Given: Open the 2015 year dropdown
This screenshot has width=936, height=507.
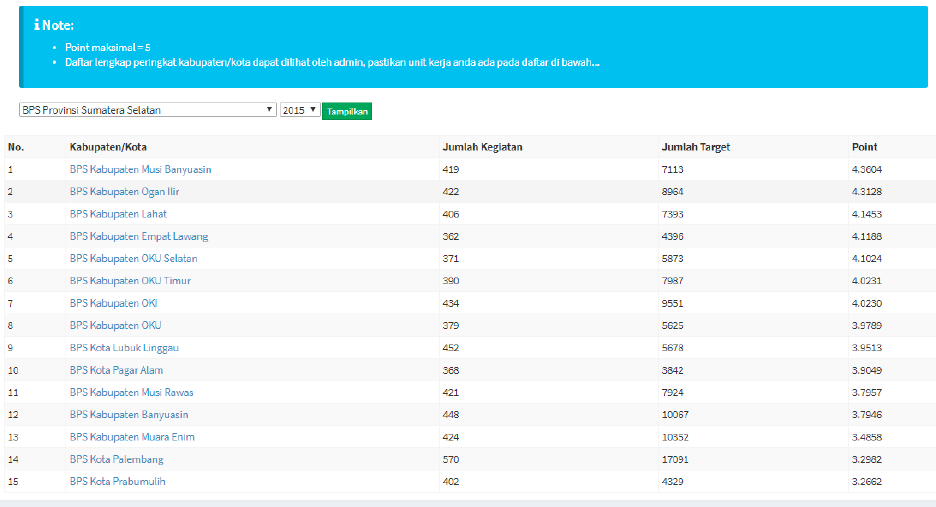Looking at the screenshot, I should (299, 110).
